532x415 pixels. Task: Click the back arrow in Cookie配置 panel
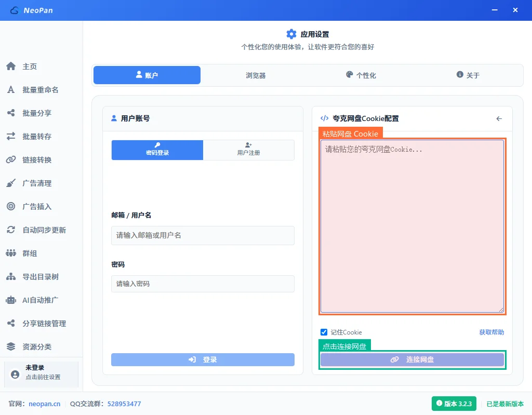click(x=499, y=119)
